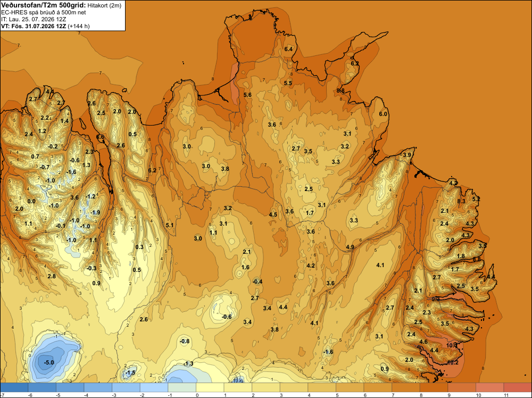
Task: Click the '5.6' temperature value on the map
Action: 248,95
